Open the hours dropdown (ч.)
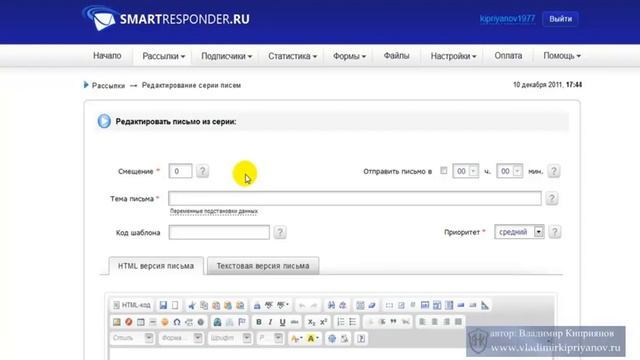This screenshot has width=640, height=360. [x=466, y=171]
